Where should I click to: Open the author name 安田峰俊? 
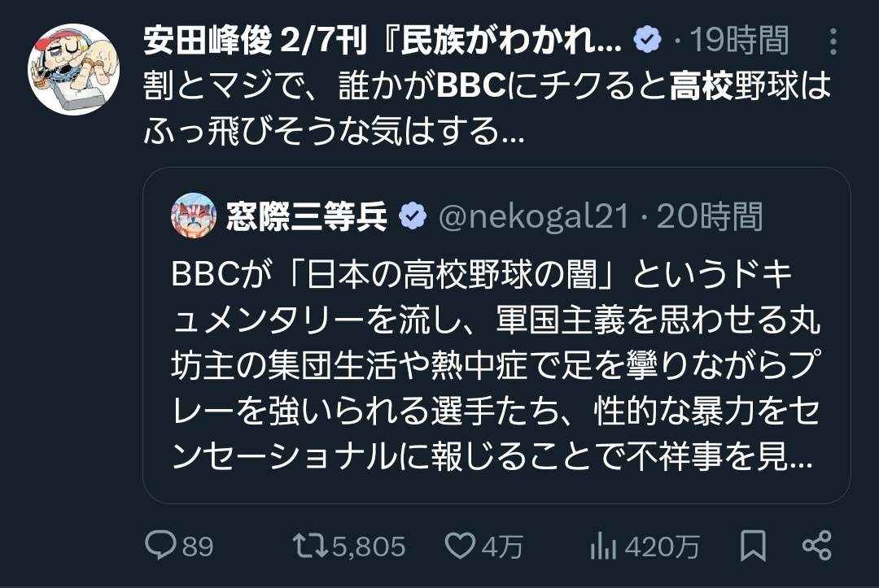pyautogui.click(x=383, y=40)
